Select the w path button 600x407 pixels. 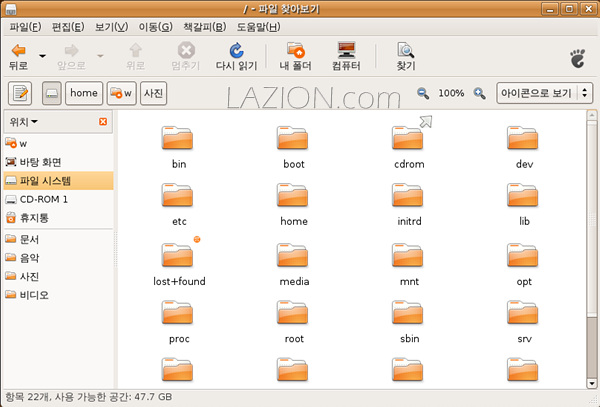(121, 93)
